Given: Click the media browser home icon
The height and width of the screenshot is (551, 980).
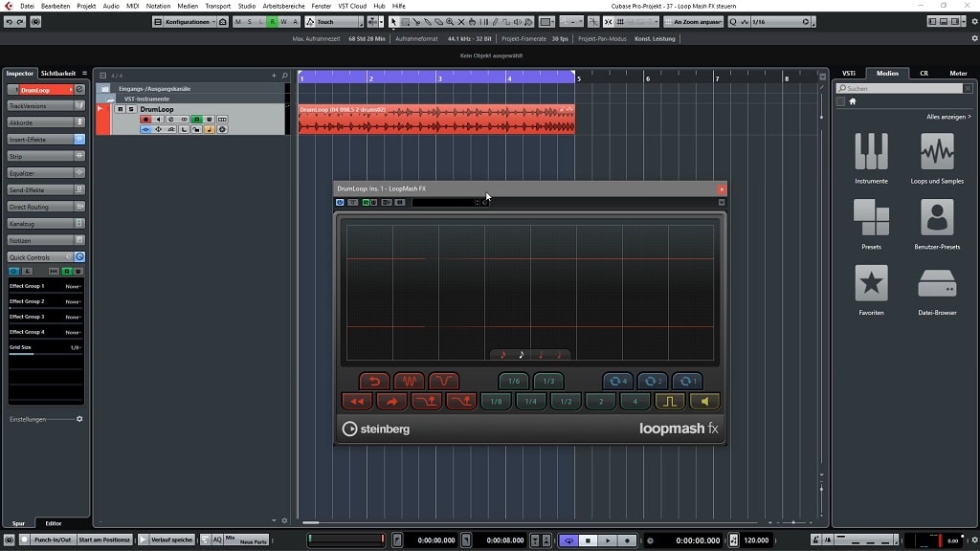Looking at the screenshot, I should point(853,101).
